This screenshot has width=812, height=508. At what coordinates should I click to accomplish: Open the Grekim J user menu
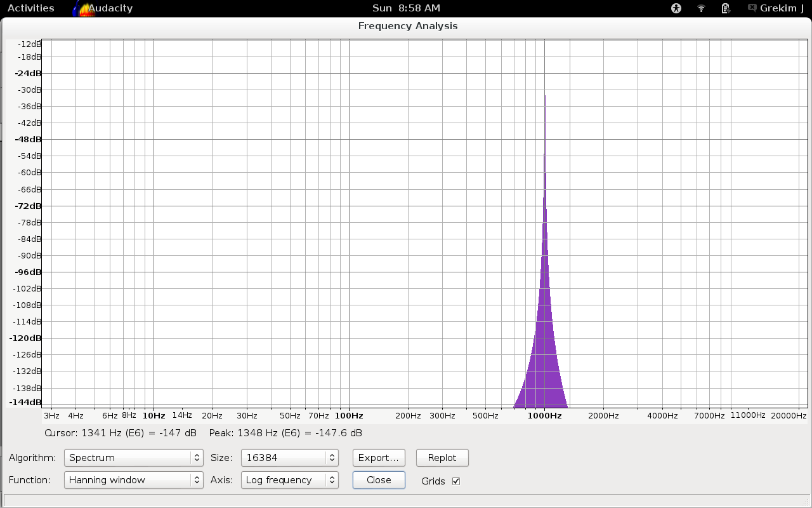[x=782, y=8]
